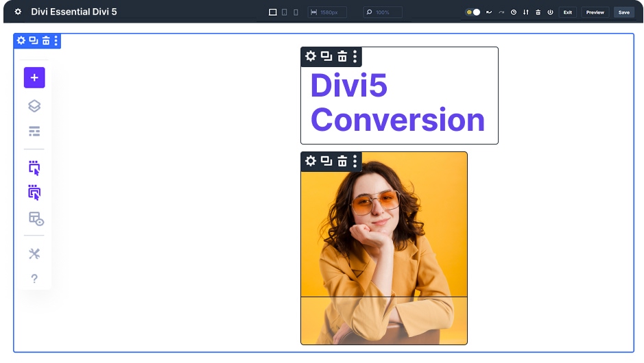This screenshot has width=644, height=363.
Task: Switch to phone view
Action: click(x=296, y=12)
